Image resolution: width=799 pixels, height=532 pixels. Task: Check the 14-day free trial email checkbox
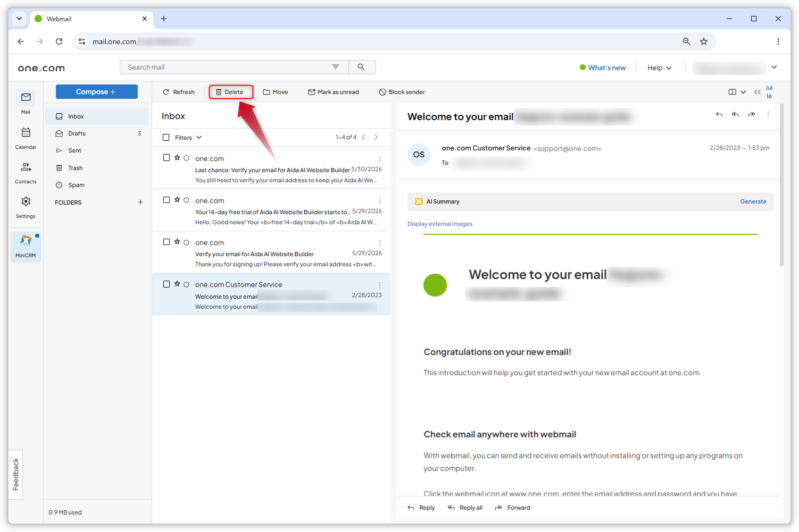[x=167, y=200]
